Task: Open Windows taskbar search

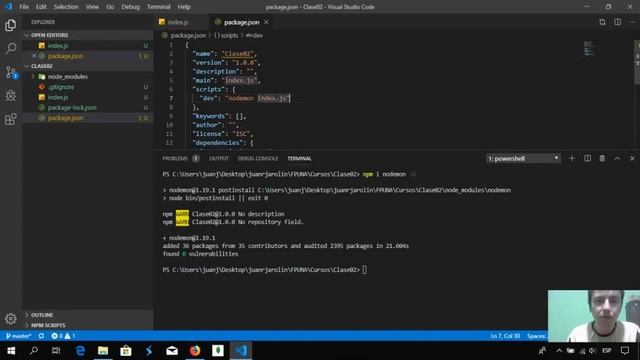Action: coord(34,351)
